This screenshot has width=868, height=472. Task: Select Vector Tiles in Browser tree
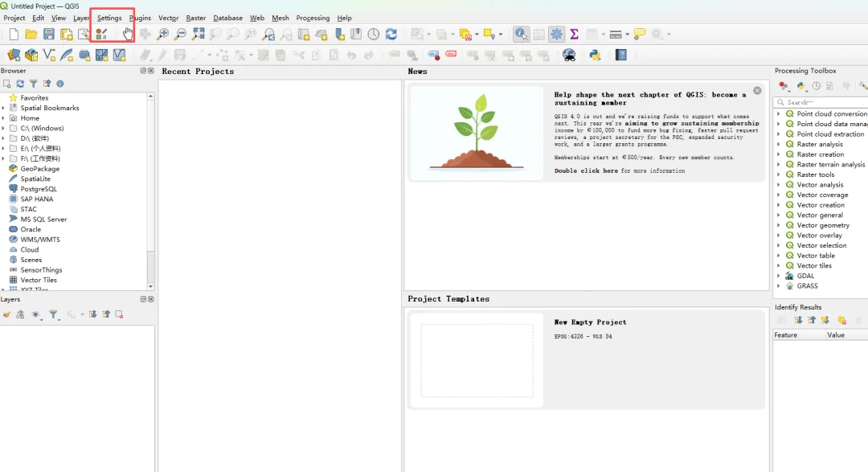[39, 280]
